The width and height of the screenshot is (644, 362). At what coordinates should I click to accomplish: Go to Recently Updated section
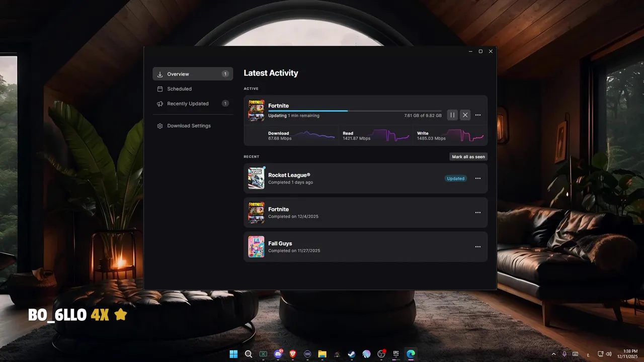point(193,104)
